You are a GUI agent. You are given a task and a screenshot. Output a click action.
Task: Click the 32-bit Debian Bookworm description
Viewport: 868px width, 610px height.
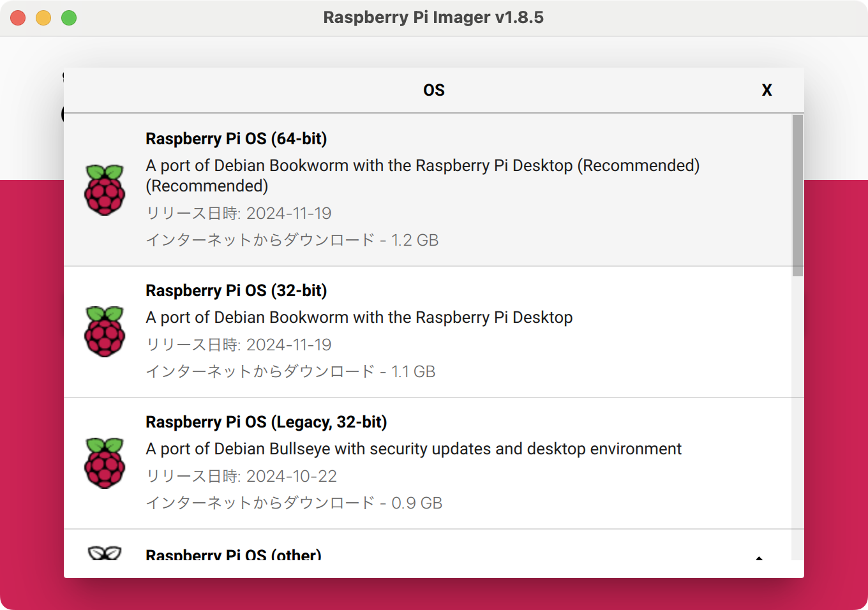coord(359,317)
